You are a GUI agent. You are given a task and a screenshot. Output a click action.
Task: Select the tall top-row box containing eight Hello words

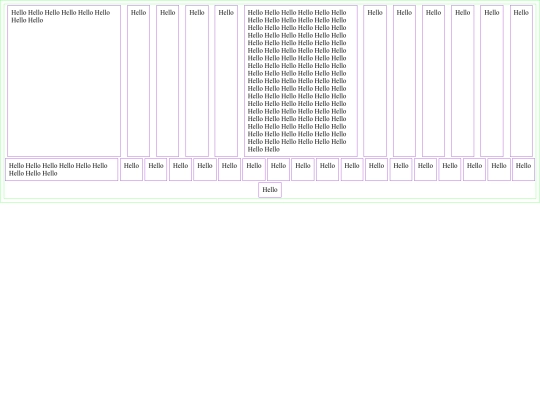(x=64, y=81)
